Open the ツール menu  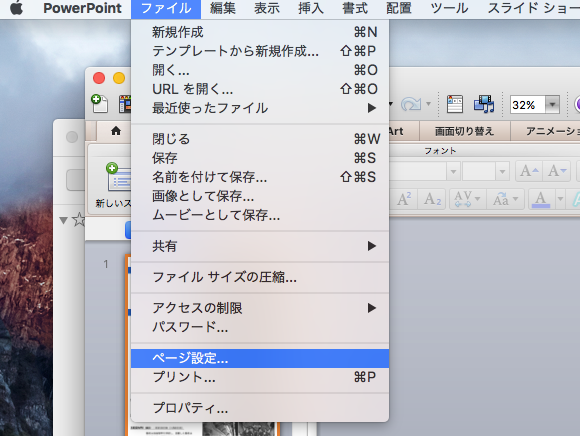[x=449, y=8]
